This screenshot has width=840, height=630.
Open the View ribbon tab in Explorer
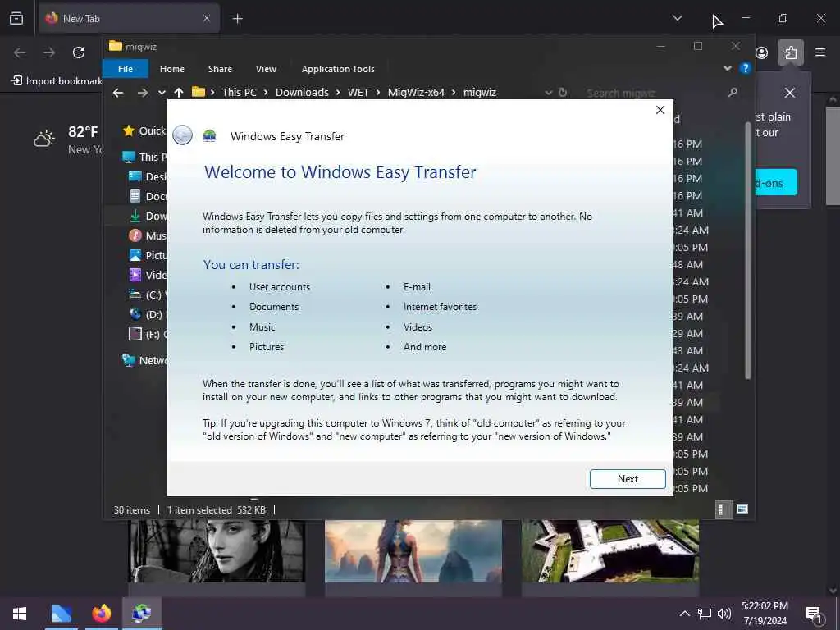(266, 69)
